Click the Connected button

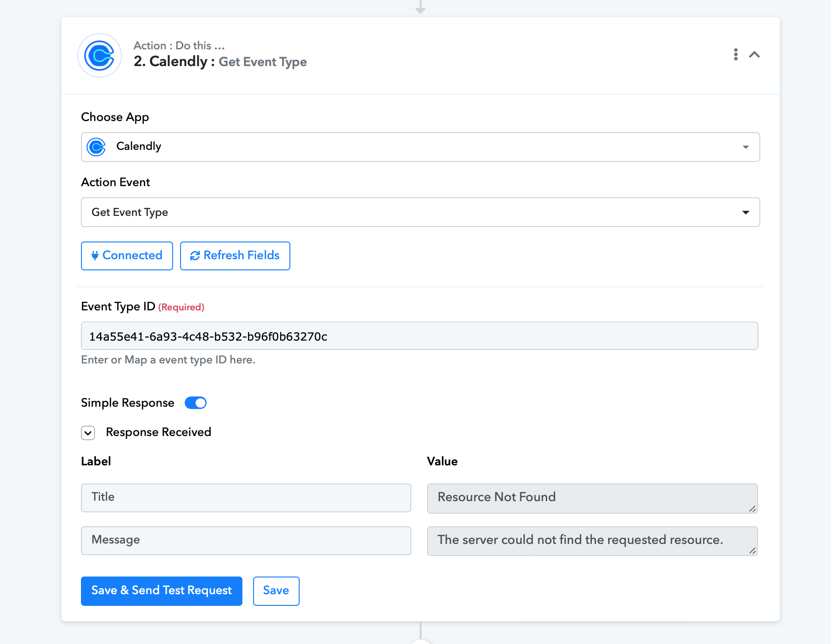(x=127, y=255)
